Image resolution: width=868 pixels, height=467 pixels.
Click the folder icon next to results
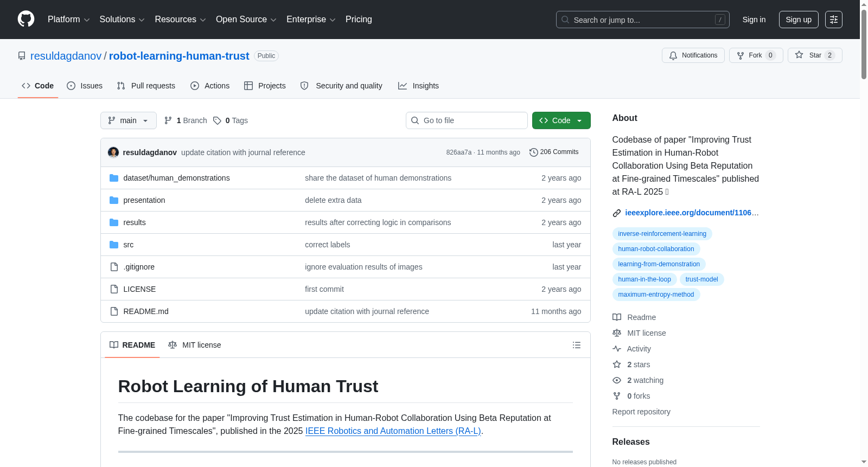114,222
